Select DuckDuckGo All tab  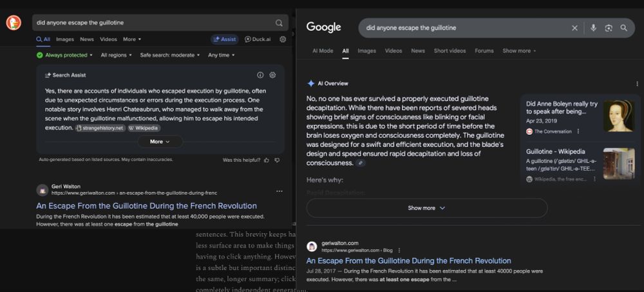pos(43,39)
